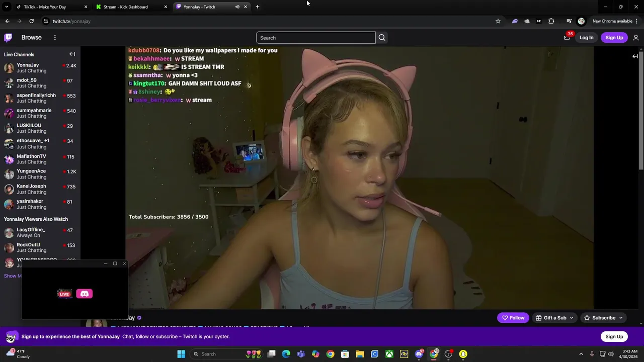Click Sign Up in the purple bottom banner
Viewport: 644px width, 362px height.
pos(614,337)
